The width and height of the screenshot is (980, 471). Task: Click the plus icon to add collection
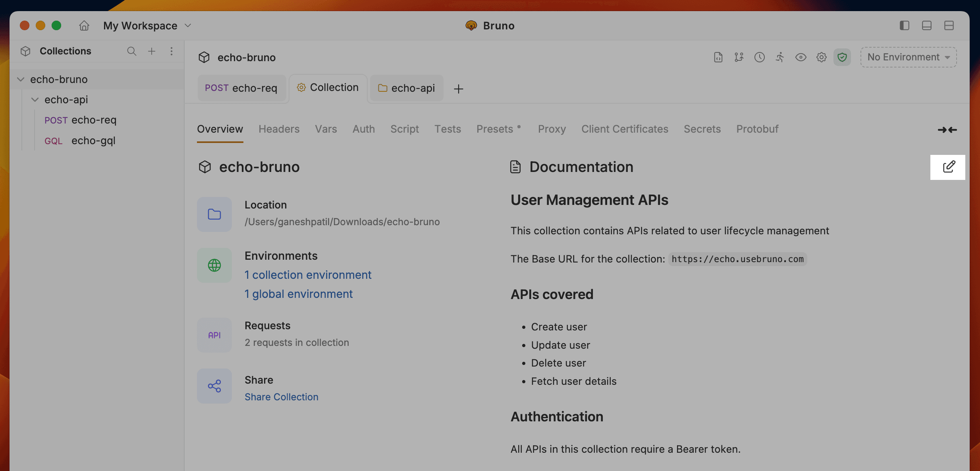(x=151, y=51)
